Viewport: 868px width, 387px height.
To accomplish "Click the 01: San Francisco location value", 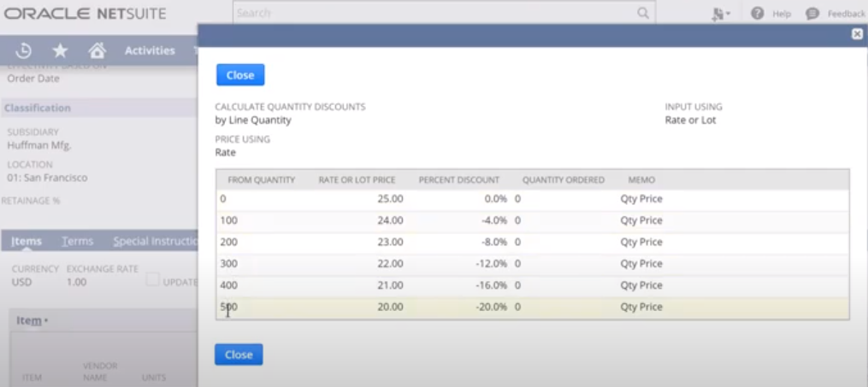I will coord(47,178).
